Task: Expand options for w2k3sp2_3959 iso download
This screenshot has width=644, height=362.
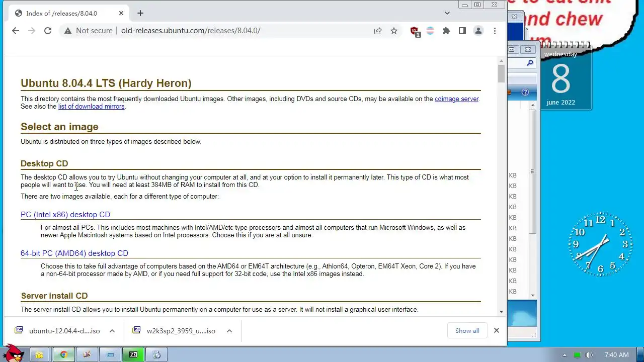Action: (x=229, y=331)
